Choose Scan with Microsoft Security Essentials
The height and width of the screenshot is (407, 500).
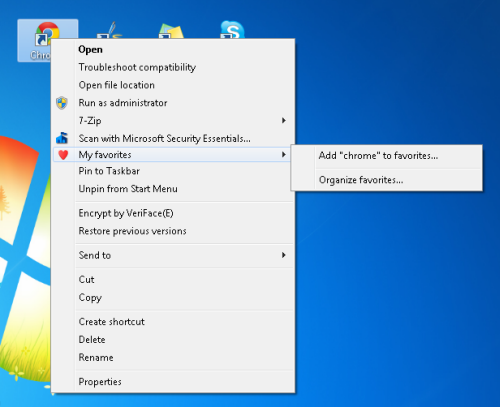[173, 138]
